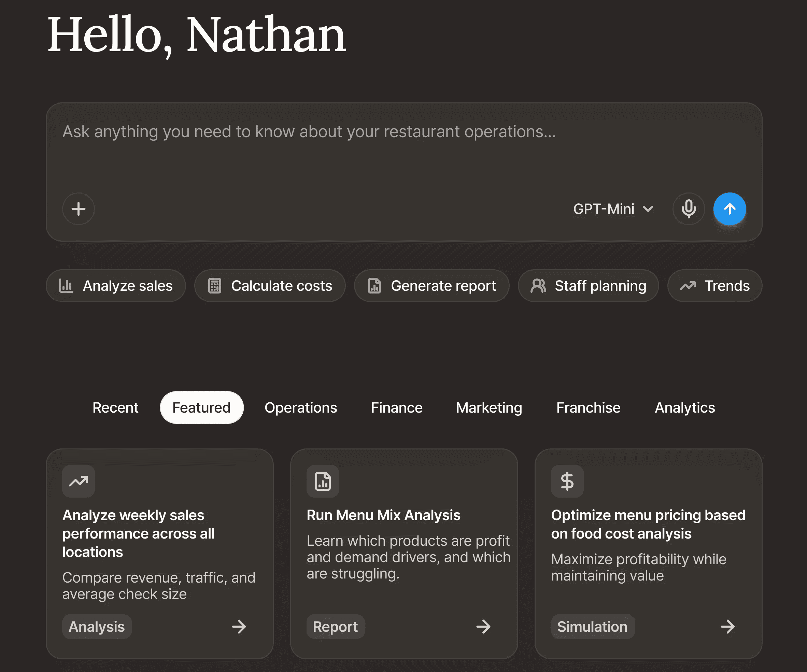Click the arrow on the Simulation card
This screenshot has width=807, height=672.
727,627
